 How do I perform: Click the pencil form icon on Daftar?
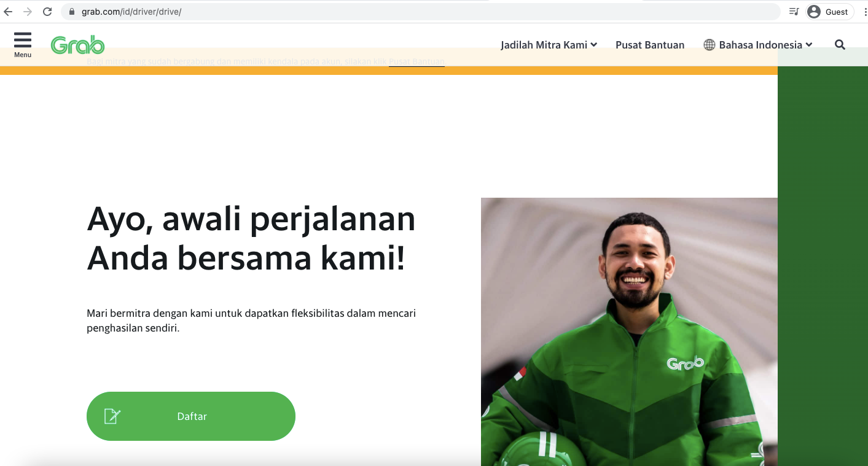112,416
